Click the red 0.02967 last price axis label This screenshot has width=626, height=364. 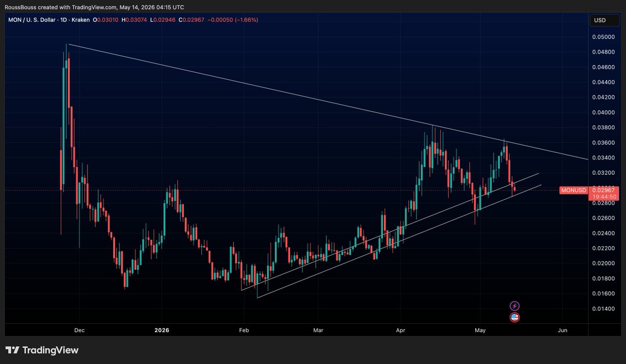click(x=604, y=190)
